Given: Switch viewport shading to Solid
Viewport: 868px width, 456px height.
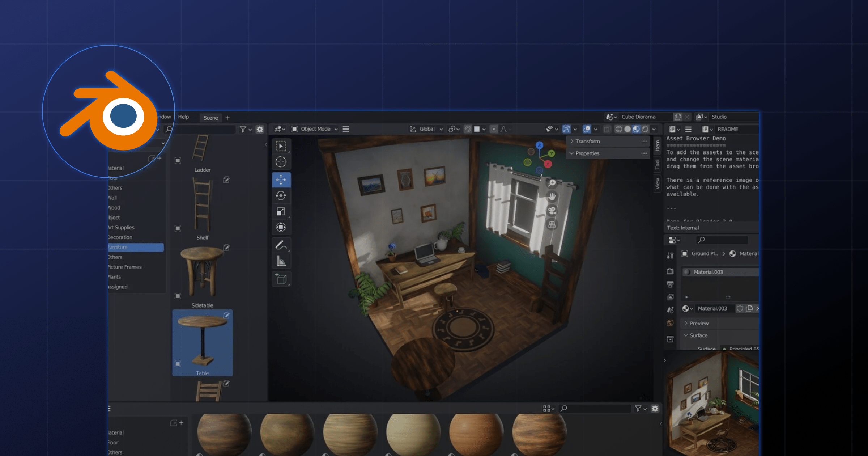Looking at the screenshot, I should tap(627, 129).
